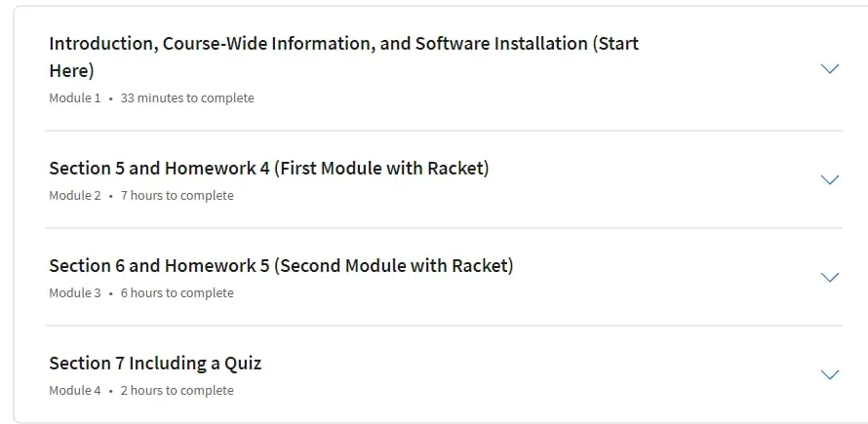Open the Section 6 and Homework 5 title
This screenshot has height=424, width=868.
[x=281, y=266]
